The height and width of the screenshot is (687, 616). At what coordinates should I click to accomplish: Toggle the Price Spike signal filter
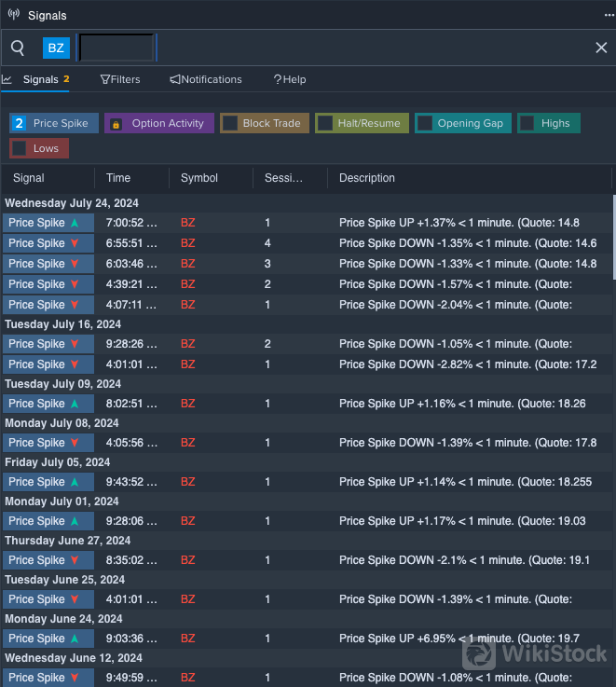tap(53, 123)
